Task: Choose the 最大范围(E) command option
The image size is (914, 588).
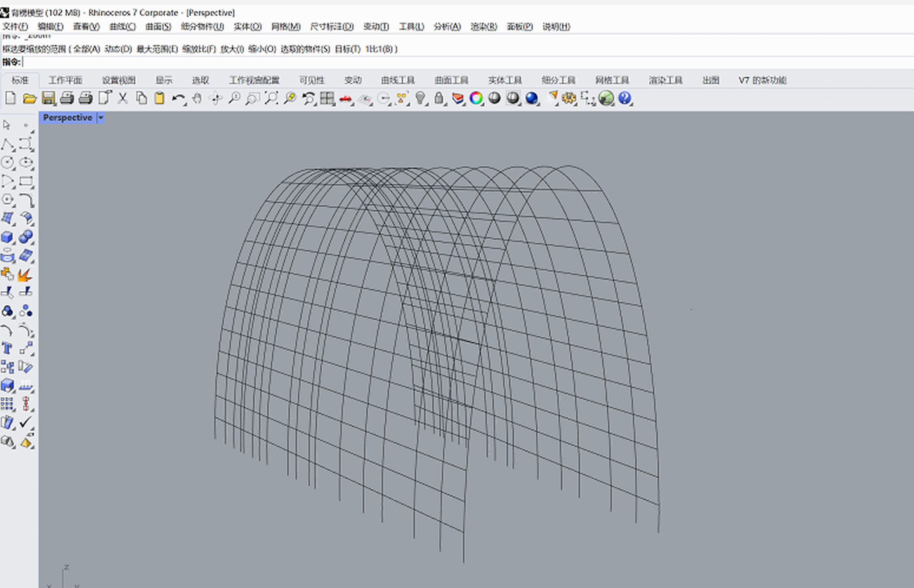Action: (157, 49)
